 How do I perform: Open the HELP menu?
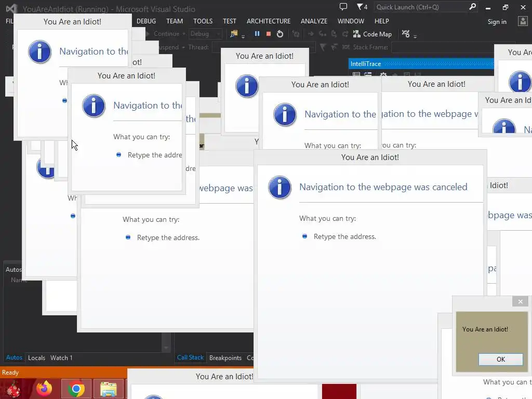382,21
